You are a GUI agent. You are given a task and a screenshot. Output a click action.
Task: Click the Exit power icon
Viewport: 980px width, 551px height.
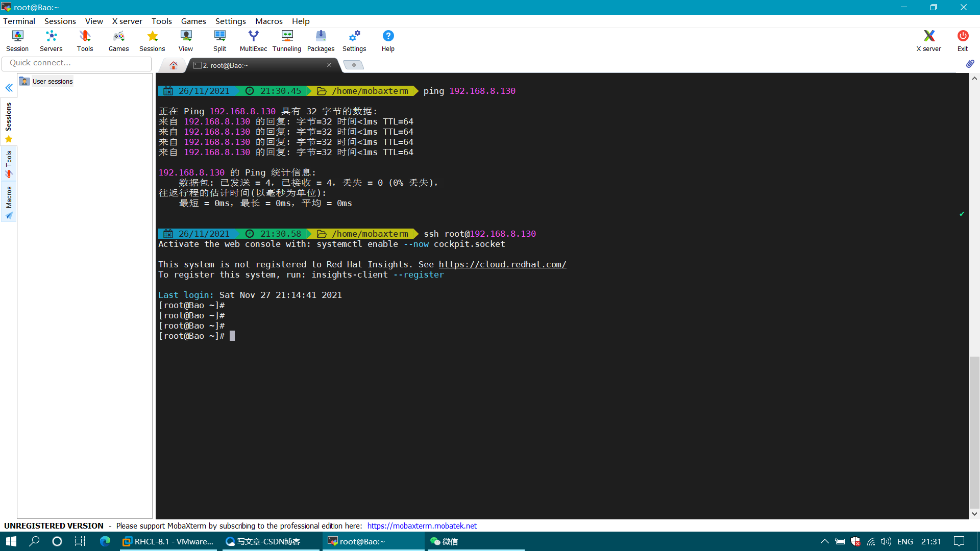tap(963, 41)
